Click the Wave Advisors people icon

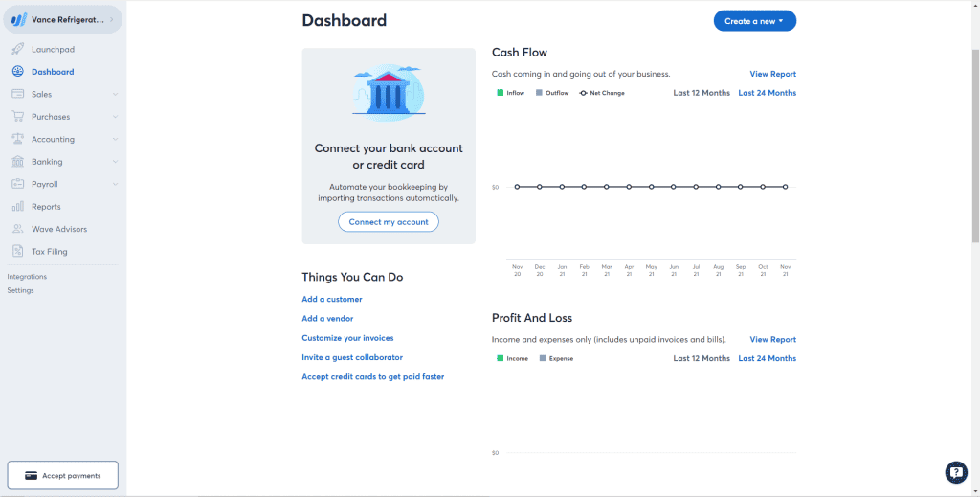click(x=18, y=229)
